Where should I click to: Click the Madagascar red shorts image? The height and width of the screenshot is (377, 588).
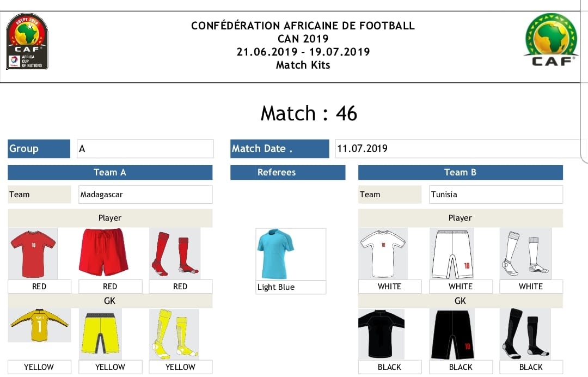tap(103, 252)
